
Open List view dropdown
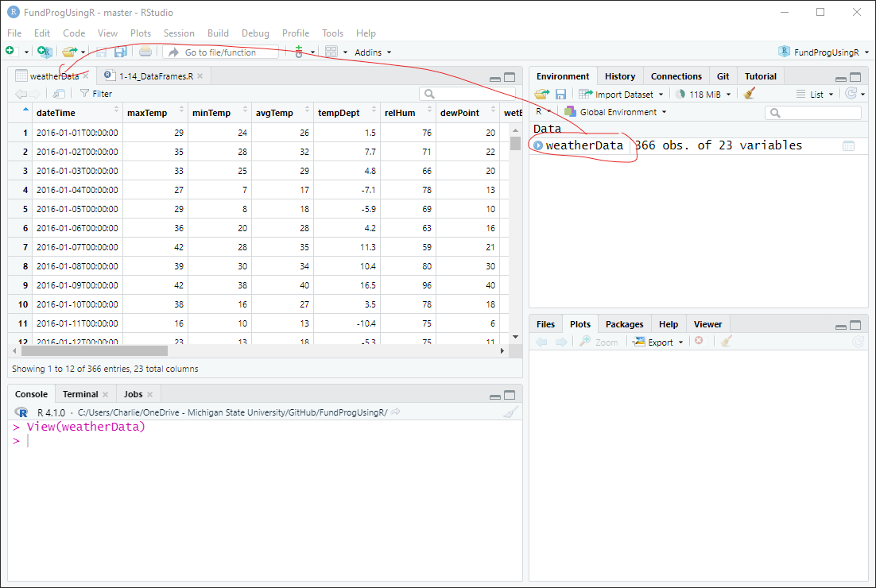click(x=815, y=94)
